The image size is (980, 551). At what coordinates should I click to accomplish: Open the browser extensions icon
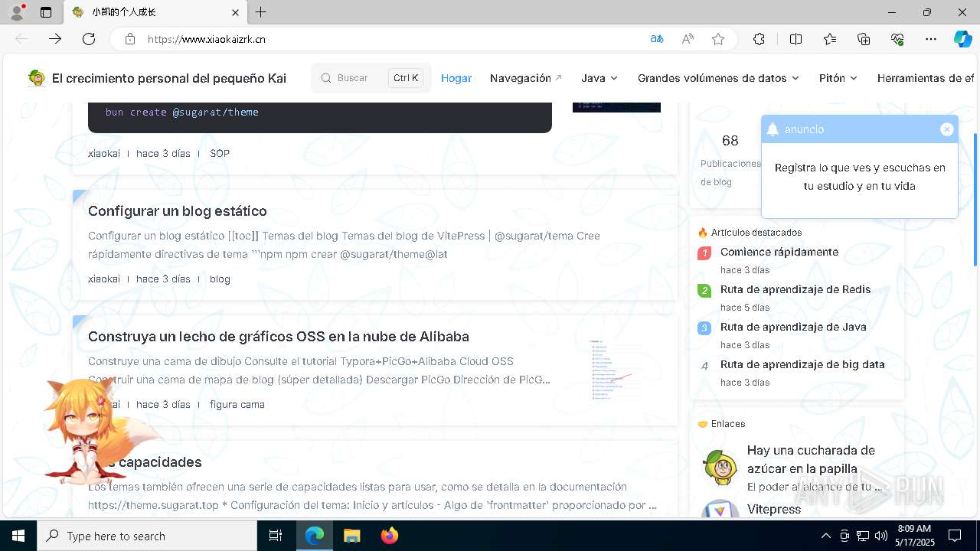[x=759, y=39]
